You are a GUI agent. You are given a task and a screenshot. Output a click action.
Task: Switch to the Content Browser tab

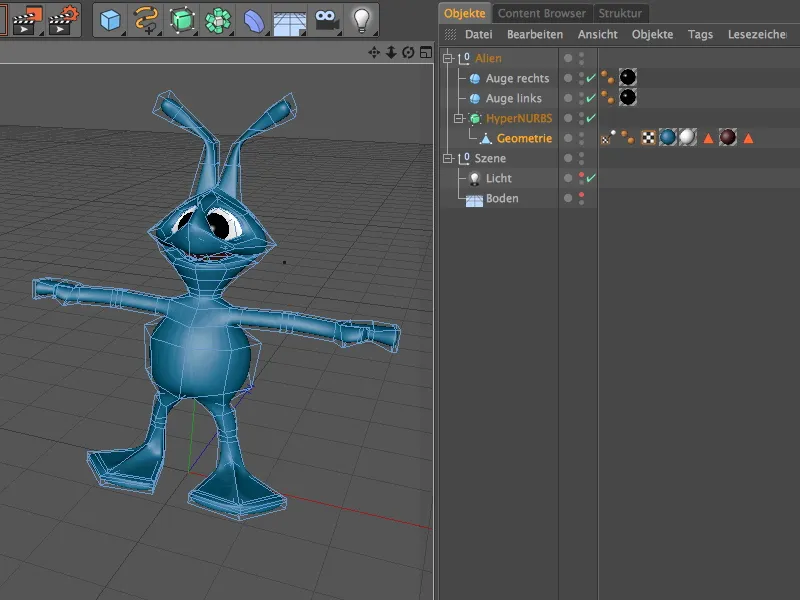pos(542,13)
